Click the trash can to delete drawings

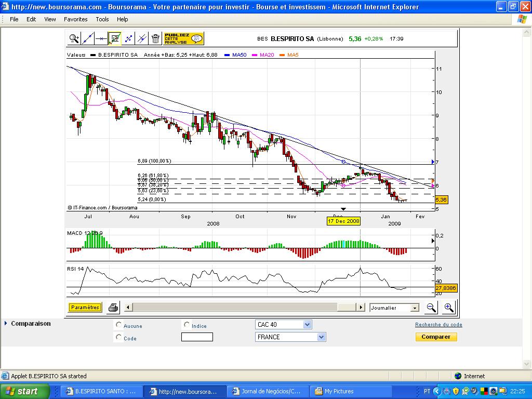point(155,38)
